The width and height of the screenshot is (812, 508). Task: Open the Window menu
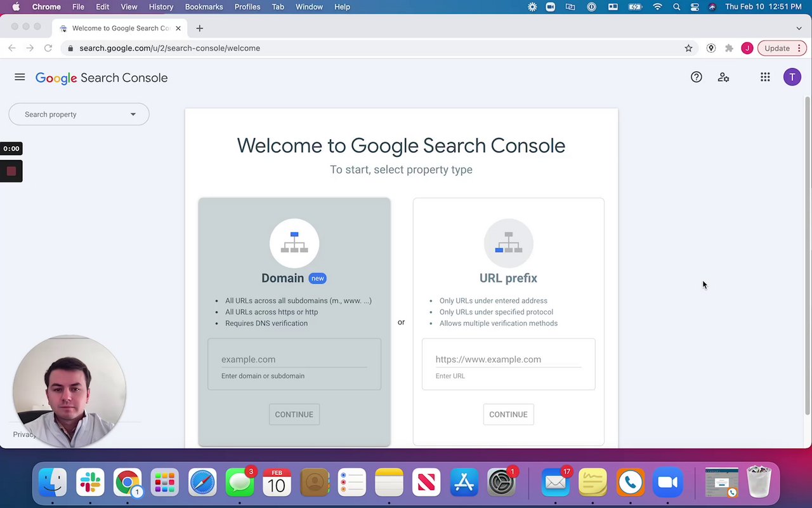pos(309,7)
